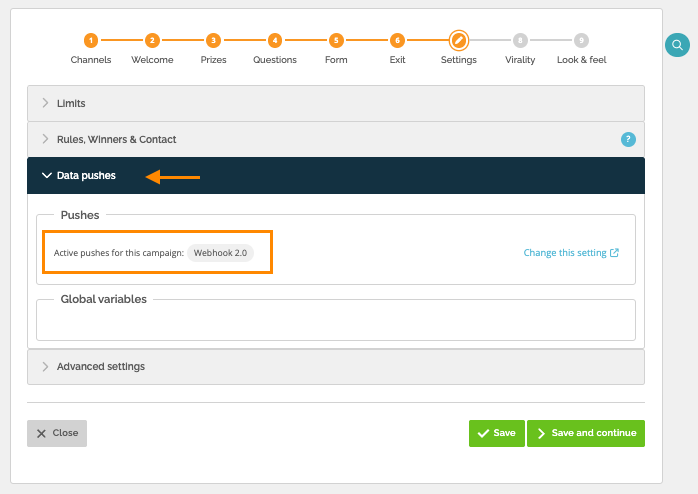Click the blue help question-mark icon
The height and width of the screenshot is (494, 698).
click(x=628, y=139)
